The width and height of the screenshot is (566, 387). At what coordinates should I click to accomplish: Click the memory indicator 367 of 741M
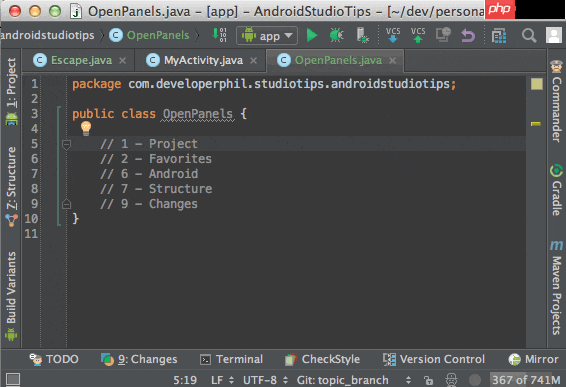(x=526, y=380)
